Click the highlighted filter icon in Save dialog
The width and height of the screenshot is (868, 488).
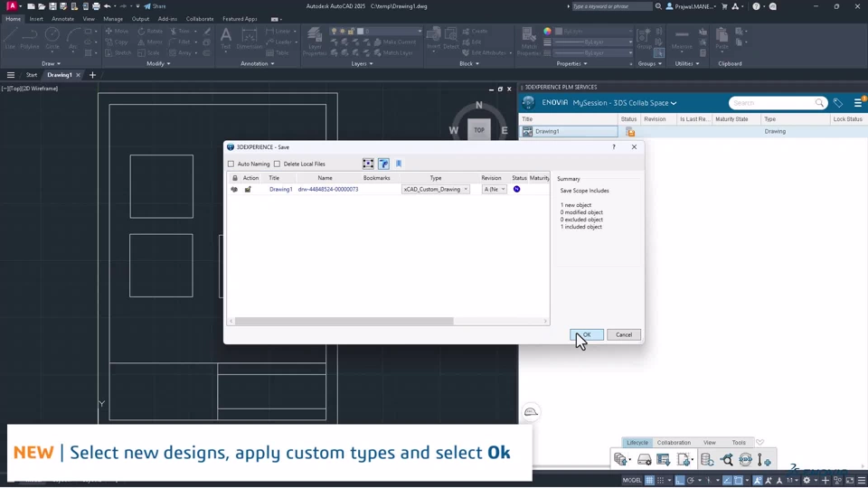tap(383, 164)
